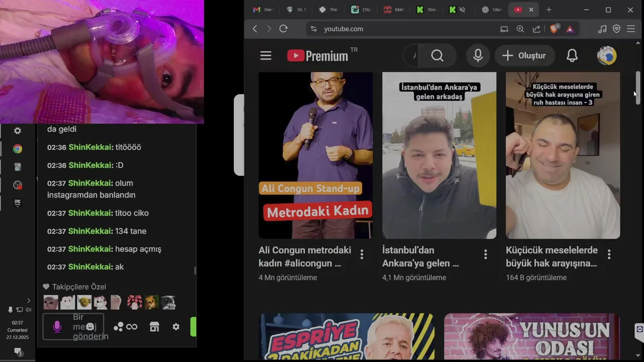
Task: Click the ShinKekkai username on 'hesap açmış'
Action: [91, 249]
